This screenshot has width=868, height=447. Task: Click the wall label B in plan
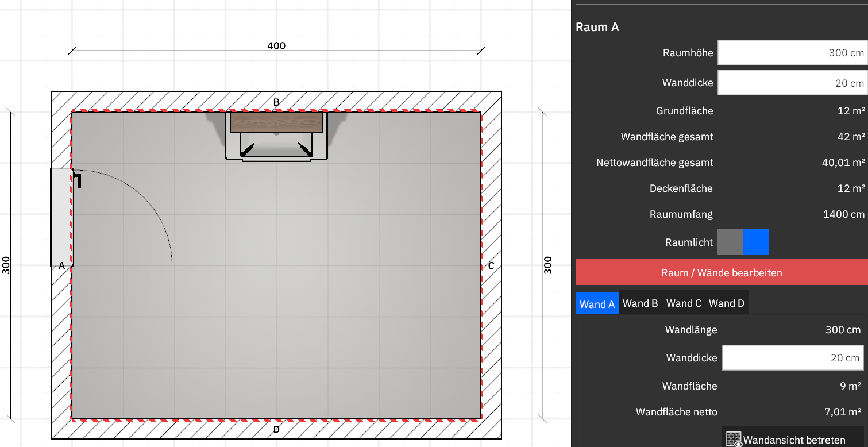[276, 102]
